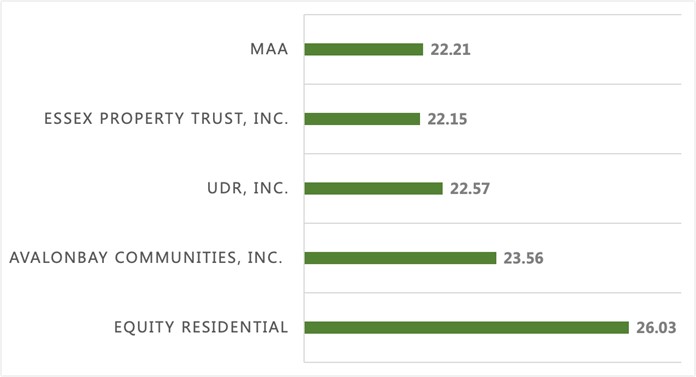This screenshot has height=377, width=696.
Task: Select the UDR, INC. axis label
Action: pyautogui.click(x=248, y=188)
